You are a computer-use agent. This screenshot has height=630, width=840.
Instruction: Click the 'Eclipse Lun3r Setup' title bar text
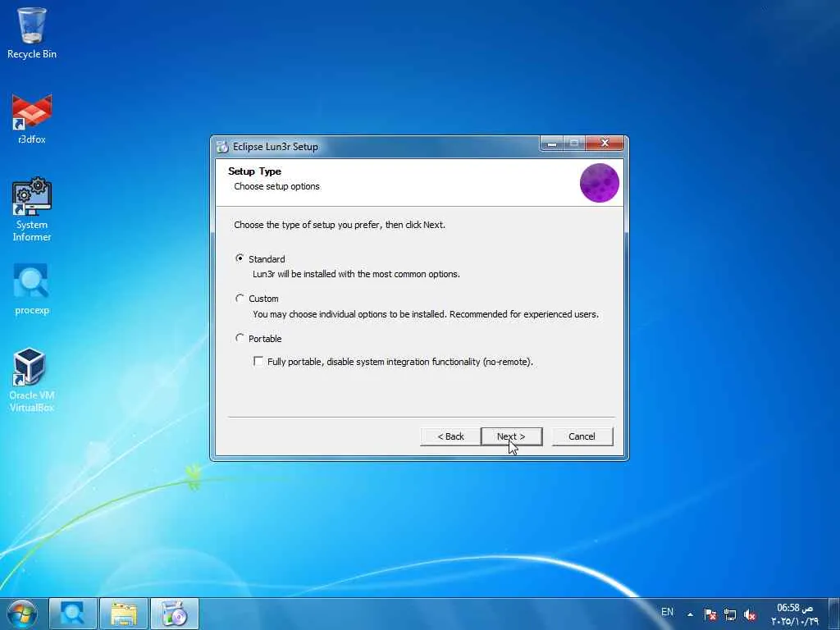[276, 147]
